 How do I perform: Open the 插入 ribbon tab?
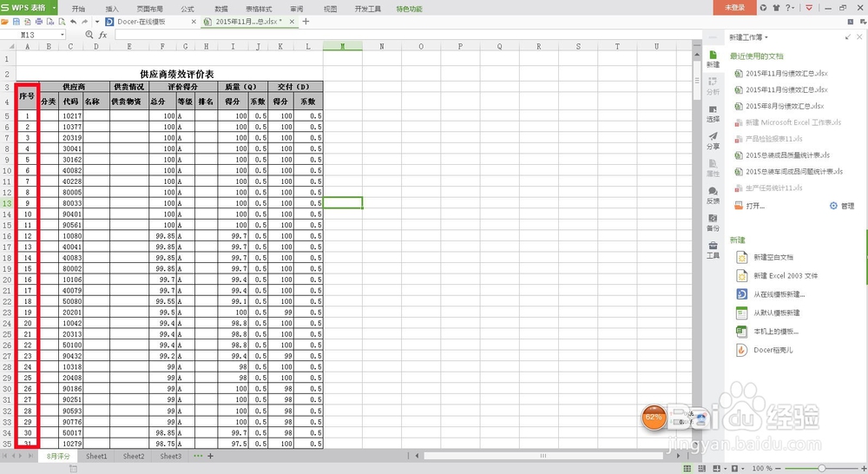112,9
